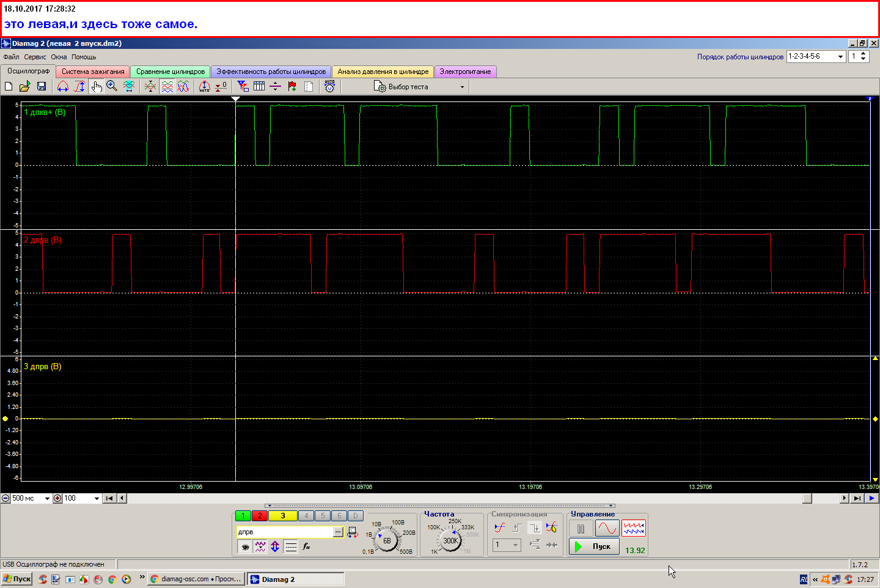880x588 pixels.
Task: Enable the D digital channel button
Action: pos(356,516)
